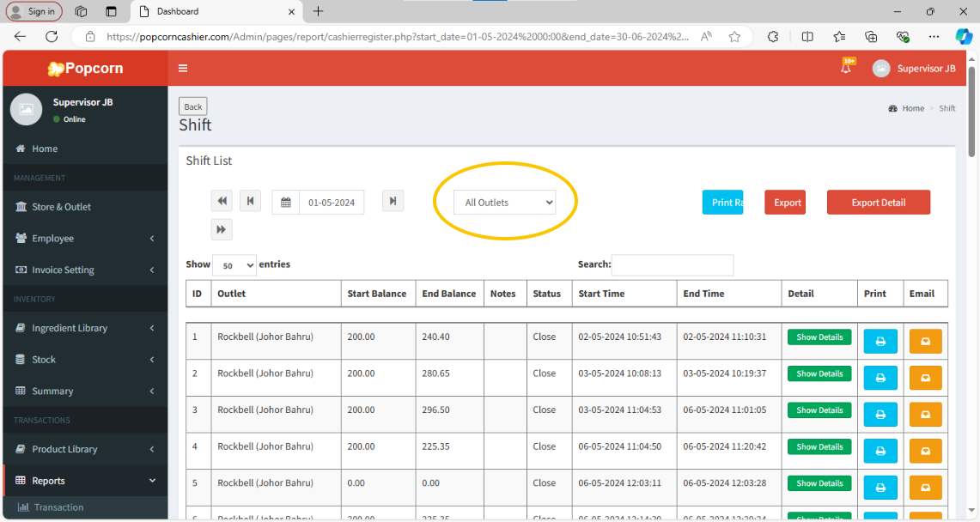Expand the Invoice Setting sidebar menu

(x=85, y=270)
